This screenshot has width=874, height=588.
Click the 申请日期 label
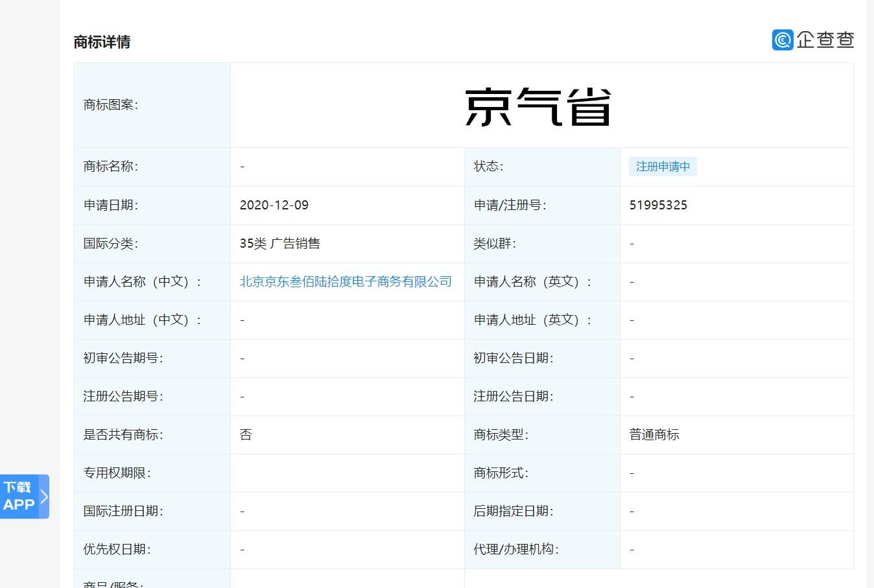pyautogui.click(x=110, y=206)
